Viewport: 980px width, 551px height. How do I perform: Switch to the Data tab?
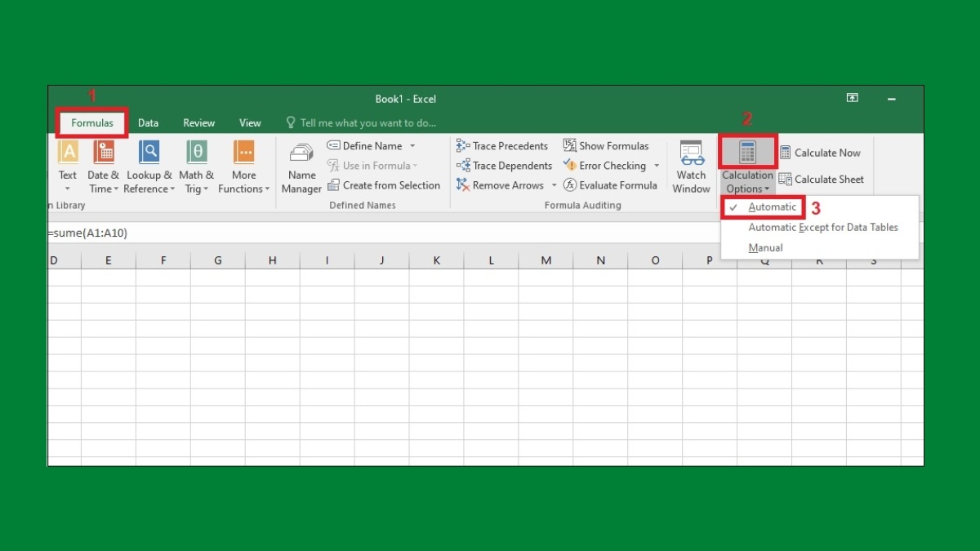[148, 123]
